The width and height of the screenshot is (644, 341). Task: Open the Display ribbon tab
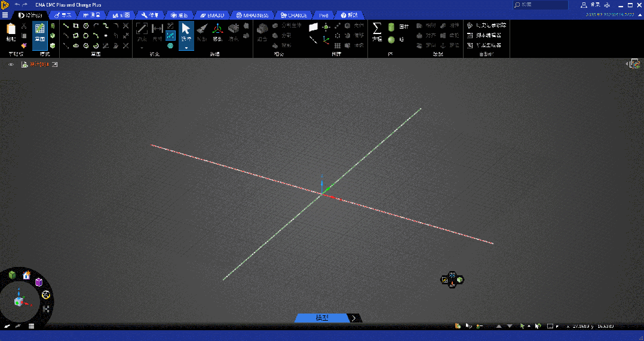[63, 15]
